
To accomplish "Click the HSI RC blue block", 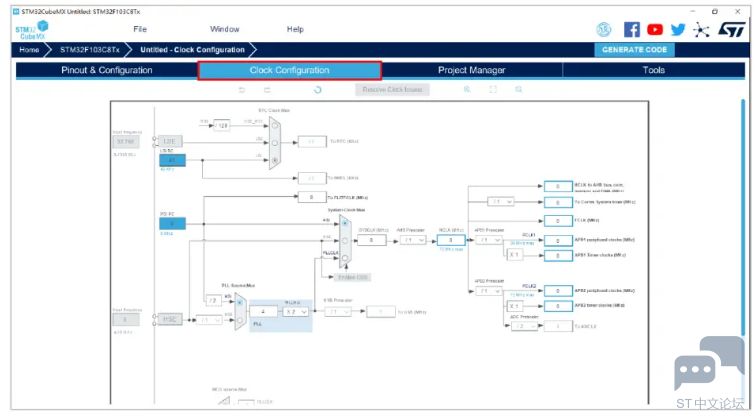I will (x=172, y=223).
